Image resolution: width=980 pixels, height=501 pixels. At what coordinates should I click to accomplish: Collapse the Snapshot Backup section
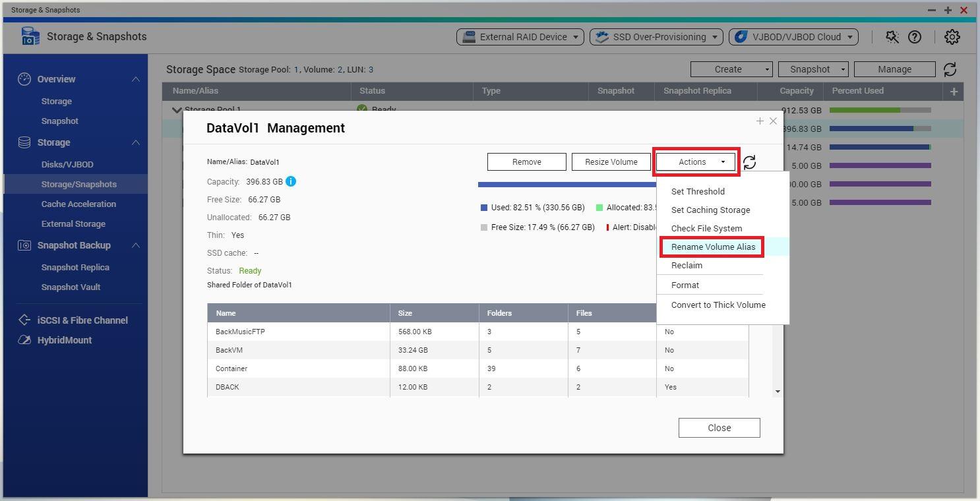pos(135,245)
